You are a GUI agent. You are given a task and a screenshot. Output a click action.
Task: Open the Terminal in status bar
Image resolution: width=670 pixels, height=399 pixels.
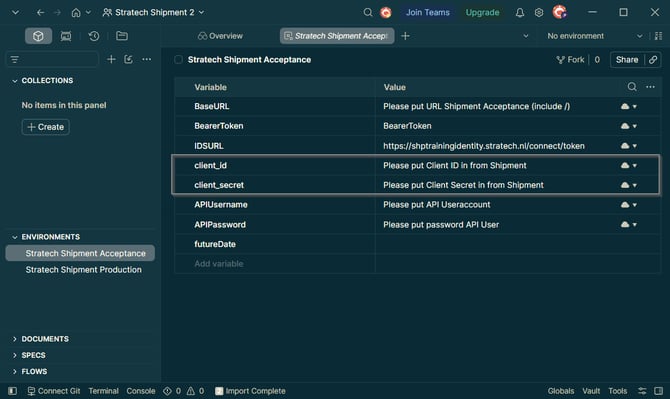[x=103, y=391]
